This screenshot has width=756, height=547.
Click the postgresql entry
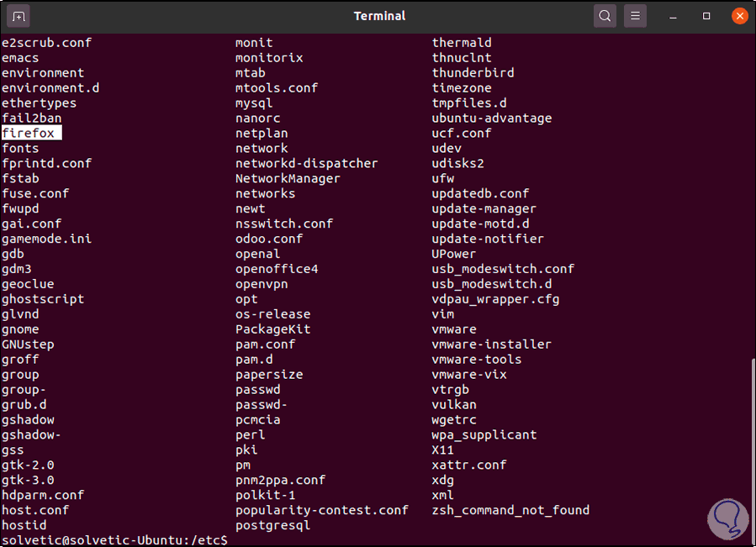[272, 525]
